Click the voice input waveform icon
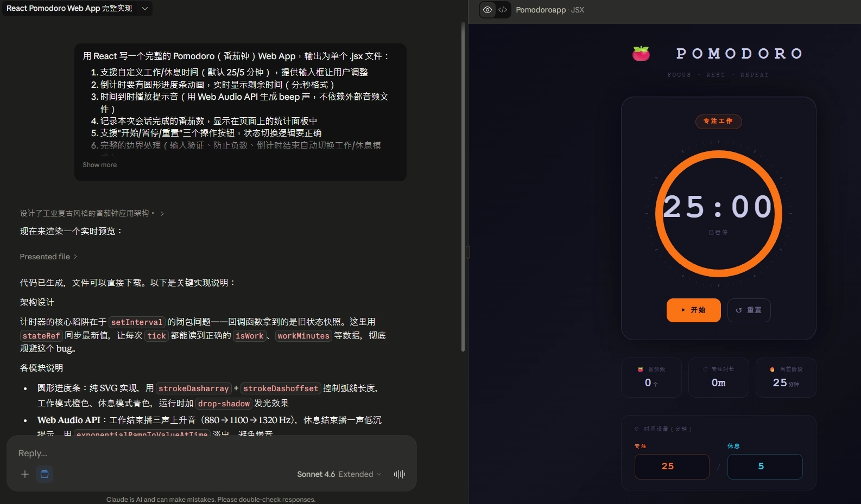Viewport: 861px width, 504px height. click(400, 474)
